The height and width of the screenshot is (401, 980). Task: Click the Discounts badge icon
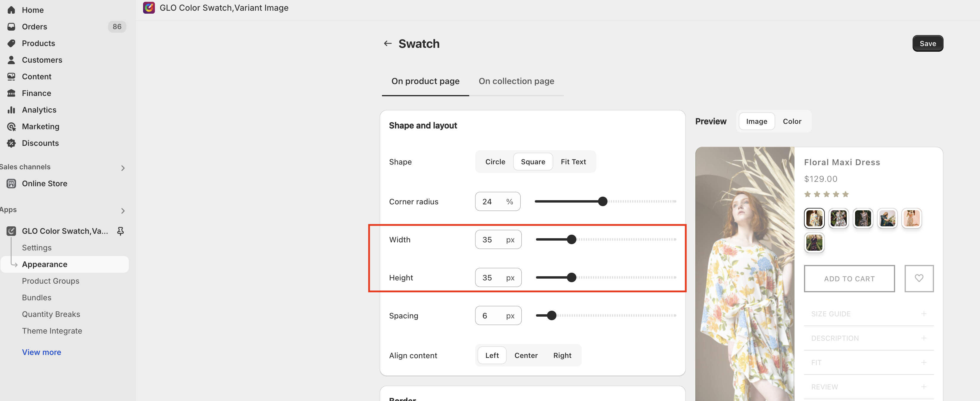tap(11, 143)
